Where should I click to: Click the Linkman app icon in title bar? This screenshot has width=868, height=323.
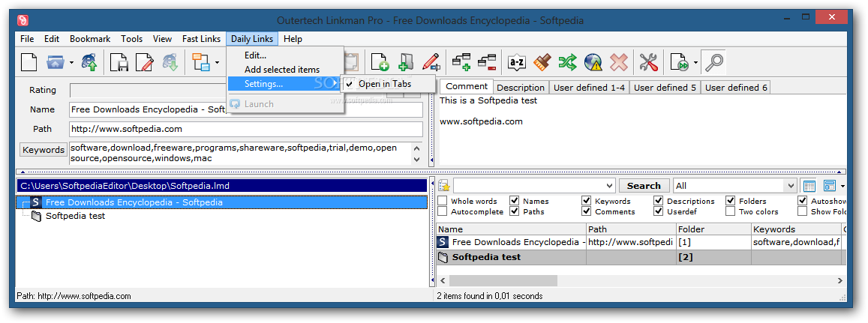23,20
